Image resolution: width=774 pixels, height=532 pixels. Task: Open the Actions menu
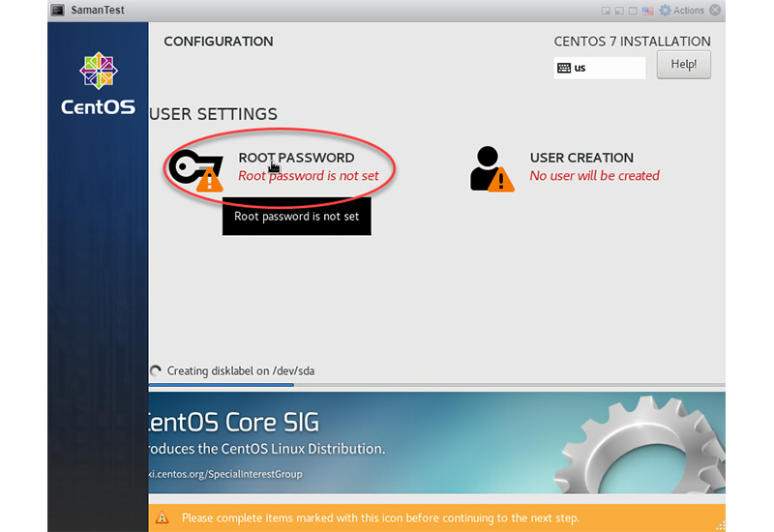point(688,11)
